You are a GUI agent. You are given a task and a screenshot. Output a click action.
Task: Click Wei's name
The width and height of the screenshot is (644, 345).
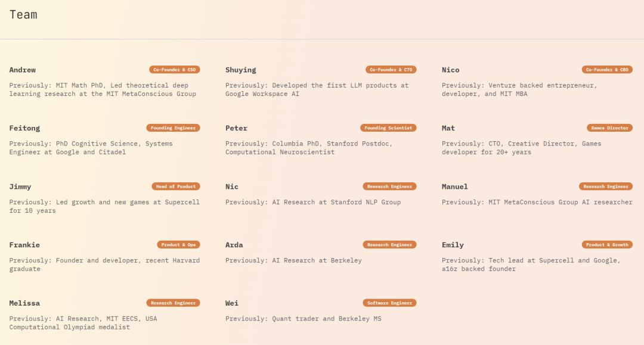pyautogui.click(x=232, y=304)
